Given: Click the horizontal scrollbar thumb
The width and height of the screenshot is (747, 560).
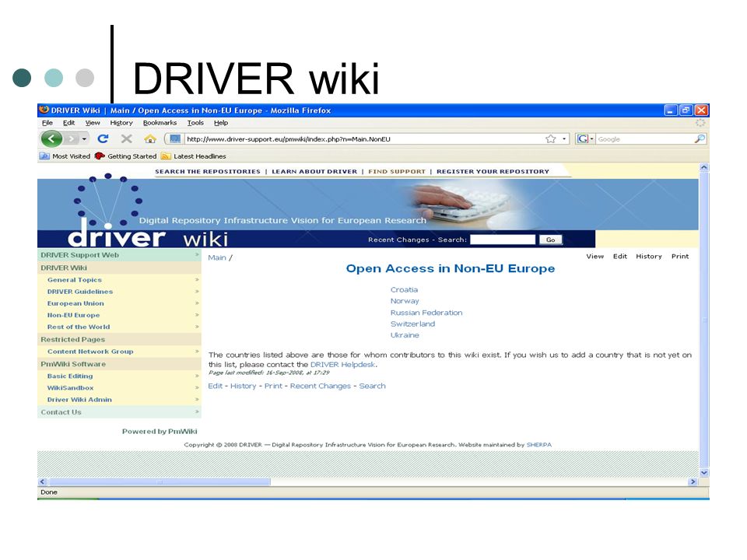Looking at the screenshot, I should click(x=159, y=482).
